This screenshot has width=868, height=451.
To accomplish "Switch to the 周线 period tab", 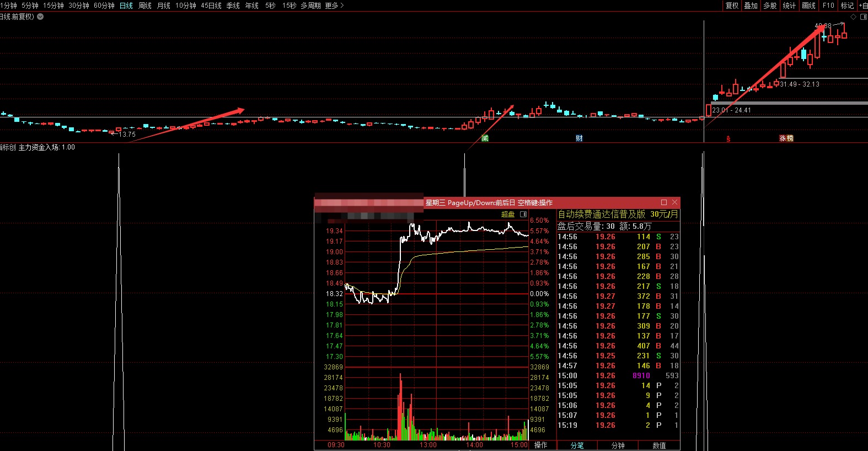I will 145,6.
